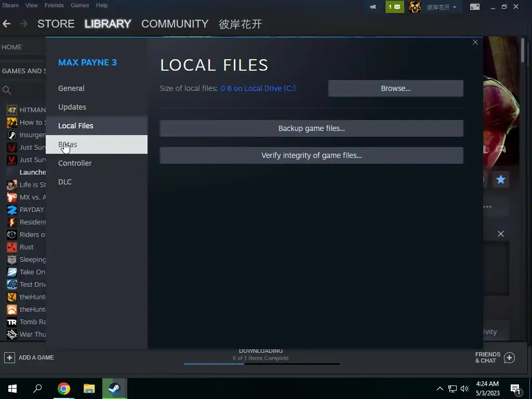
Task: Click the Test Drive game icon
Action: pos(12,285)
